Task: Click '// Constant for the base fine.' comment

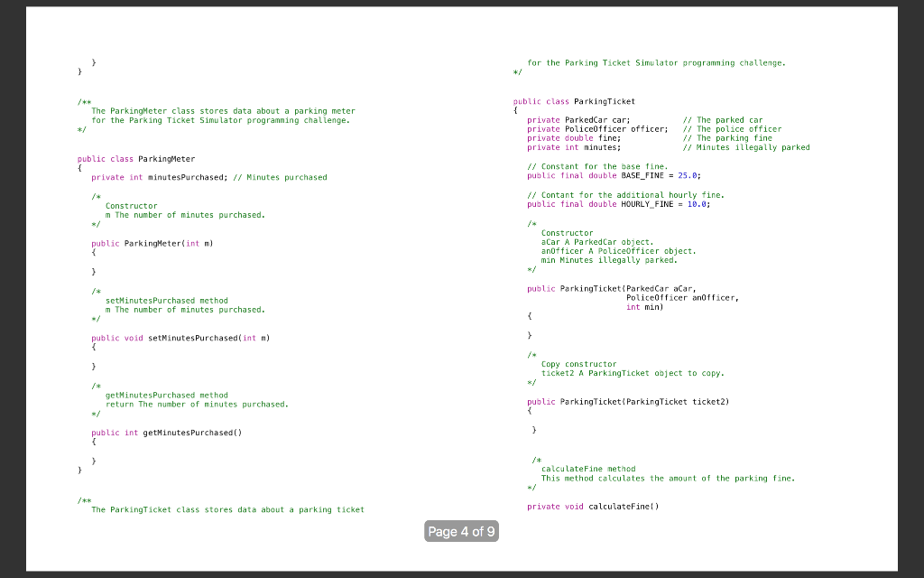Action: click(x=597, y=166)
